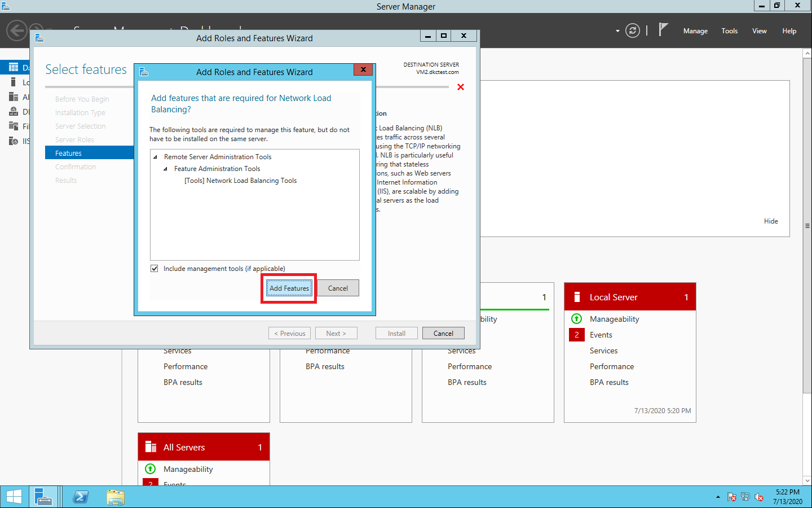Click the green Manageability status icon under Local Server
Image resolution: width=812 pixels, height=508 pixels.
point(576,319)
